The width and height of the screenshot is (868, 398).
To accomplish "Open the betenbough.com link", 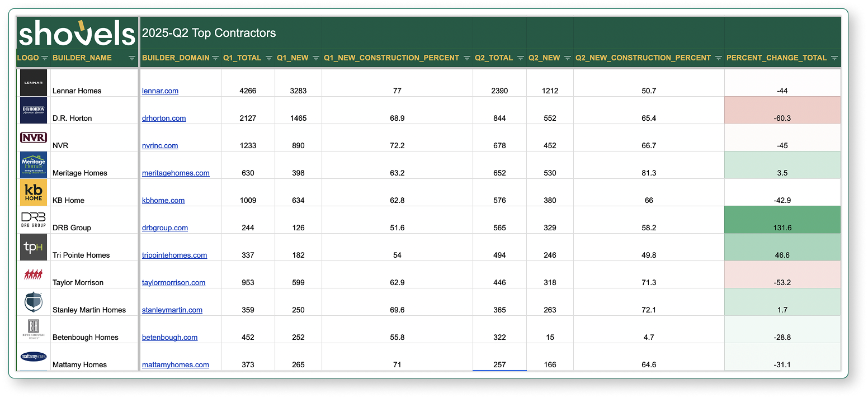I will click(169, 337).
